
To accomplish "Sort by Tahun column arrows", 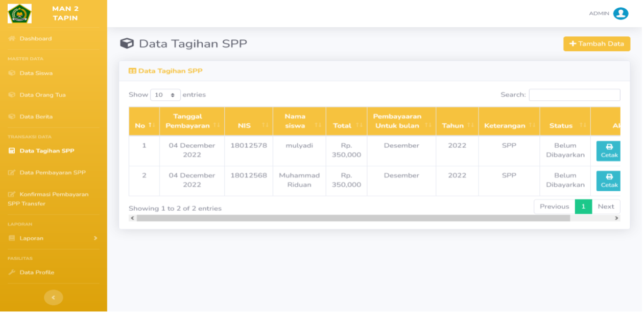I will click(x=470, y=126).
